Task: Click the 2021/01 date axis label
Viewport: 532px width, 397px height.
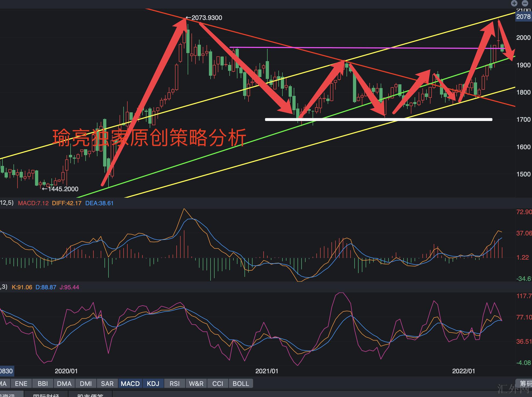Action: pos(267,371)
